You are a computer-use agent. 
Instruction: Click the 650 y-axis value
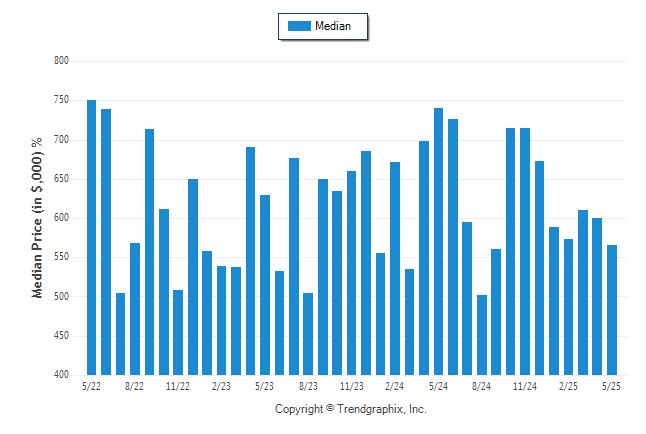(61, 179)
